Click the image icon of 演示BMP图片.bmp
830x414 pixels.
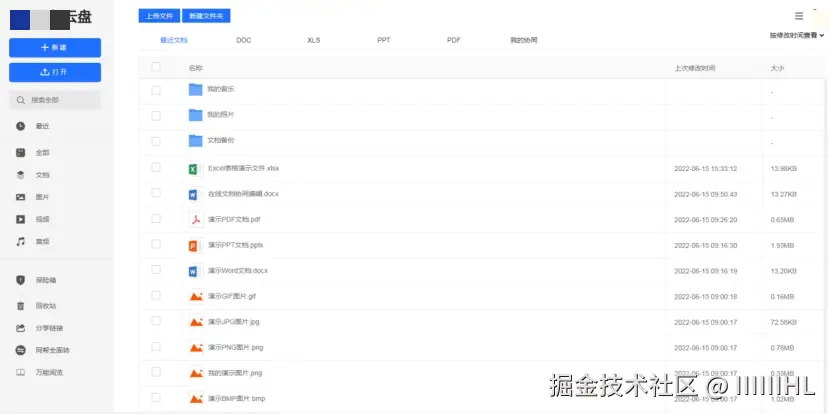[196, 399]
